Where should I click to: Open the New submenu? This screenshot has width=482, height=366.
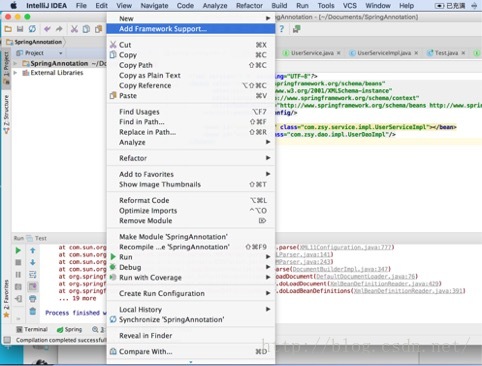coord(191,18)
